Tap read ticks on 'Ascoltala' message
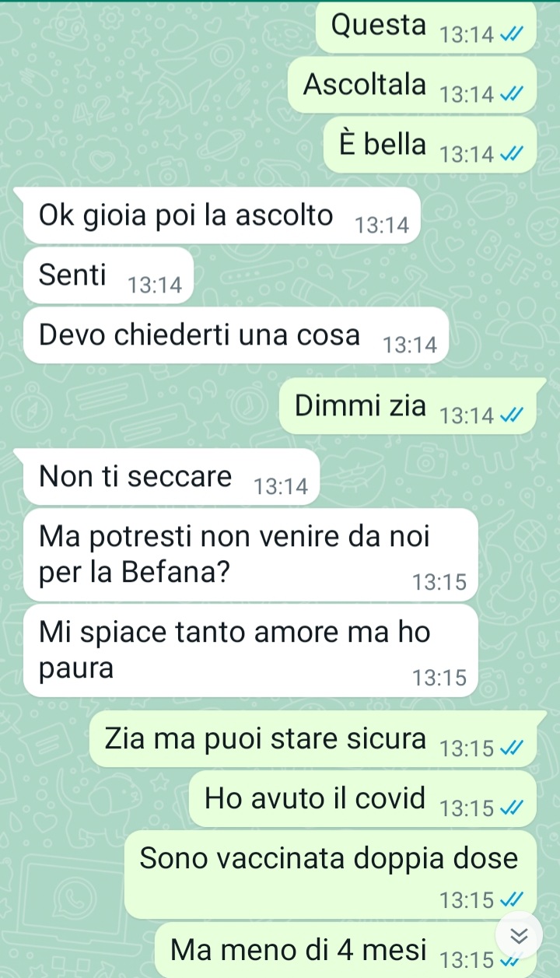 click(511, 95)
